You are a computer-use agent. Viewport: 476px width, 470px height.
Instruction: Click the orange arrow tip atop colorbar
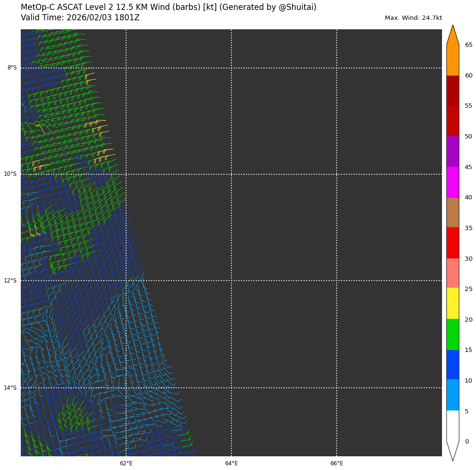[x=452, y=34]
